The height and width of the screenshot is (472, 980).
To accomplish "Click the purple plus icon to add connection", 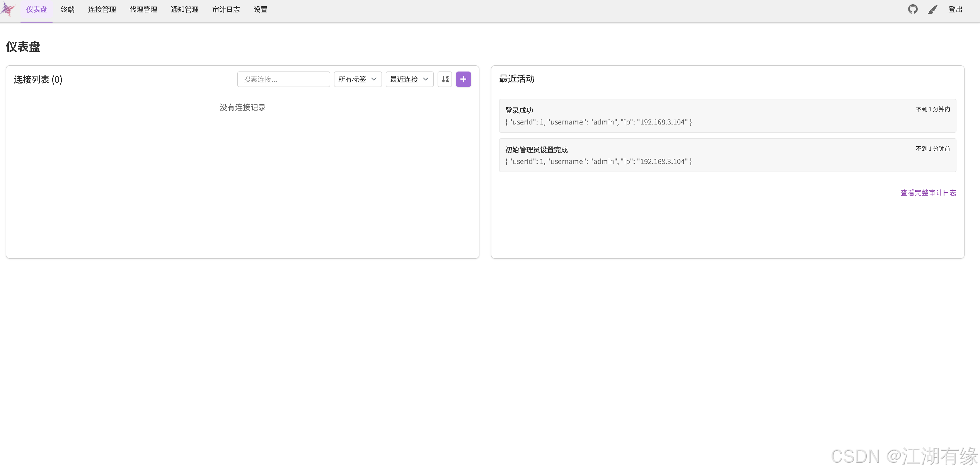I will [x=463, y=79].
